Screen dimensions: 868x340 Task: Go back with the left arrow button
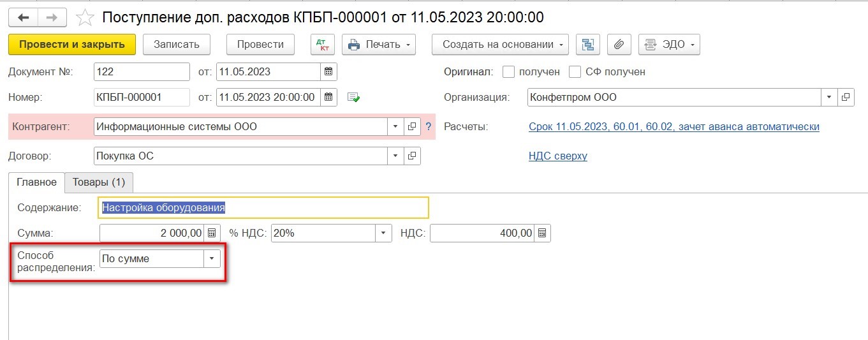24,17
